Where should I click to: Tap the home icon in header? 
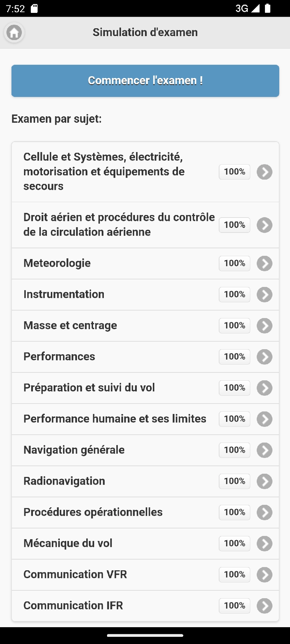(x=14, y=33)
